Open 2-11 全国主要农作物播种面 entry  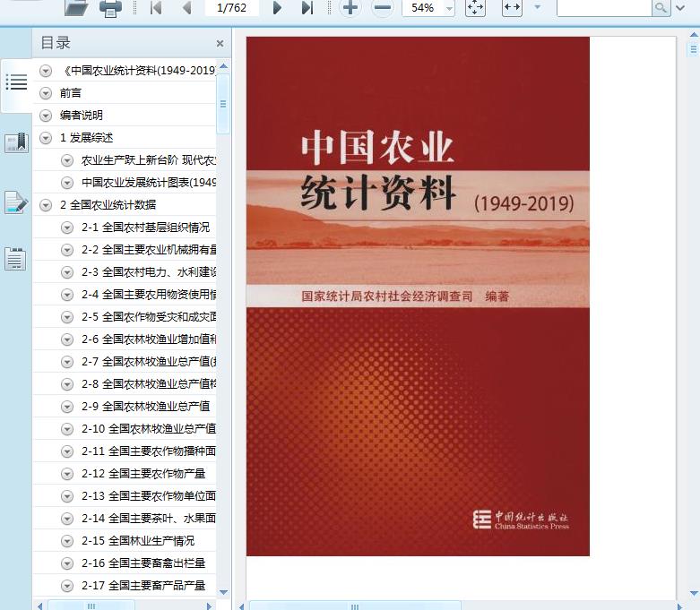click(149, 451)
